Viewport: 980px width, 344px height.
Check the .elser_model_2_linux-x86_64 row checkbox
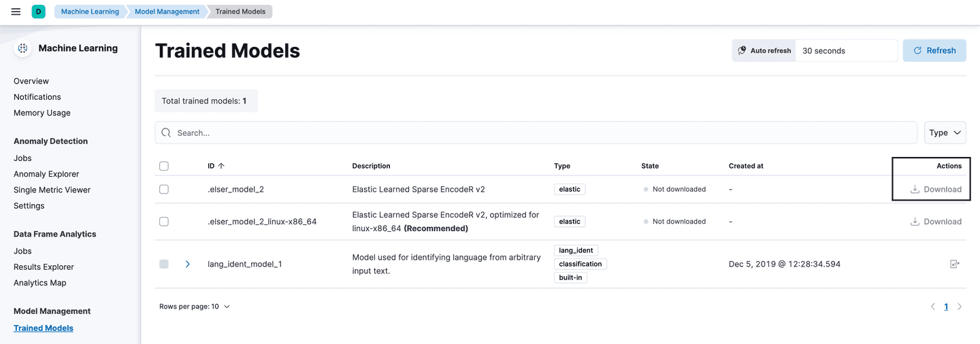pos(164,222)
